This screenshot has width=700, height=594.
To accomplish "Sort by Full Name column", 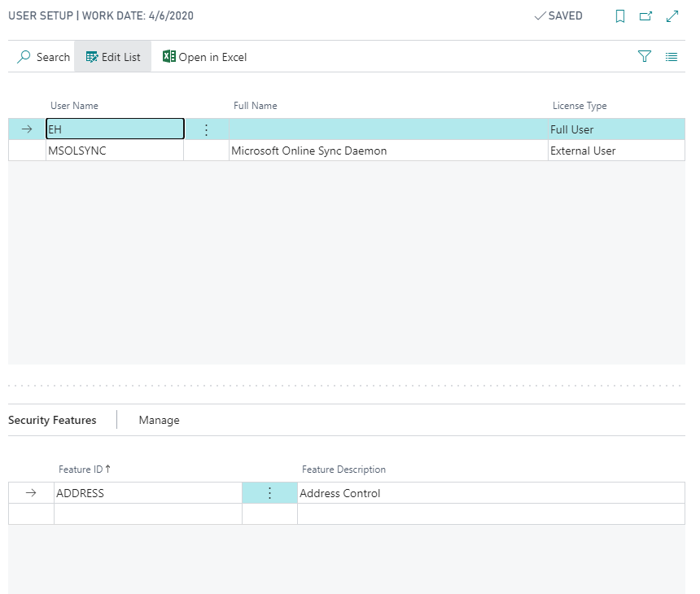I will [x=256, y=106].
